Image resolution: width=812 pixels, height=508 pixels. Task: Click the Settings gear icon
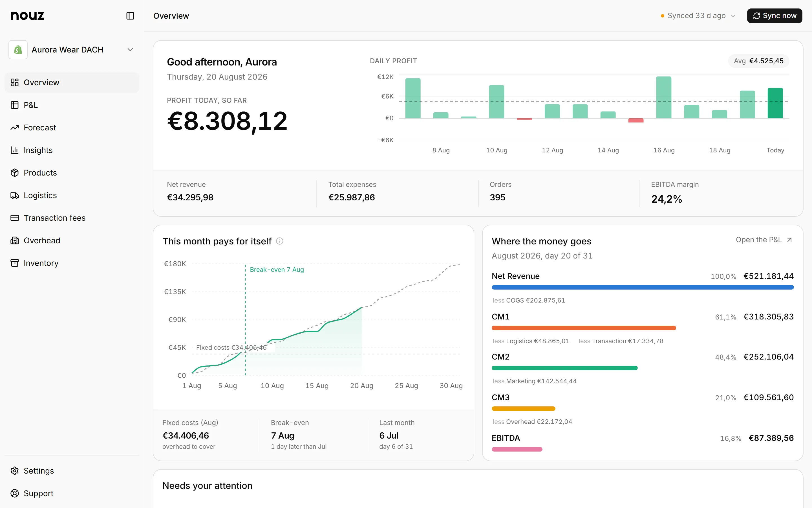point(14,471)
